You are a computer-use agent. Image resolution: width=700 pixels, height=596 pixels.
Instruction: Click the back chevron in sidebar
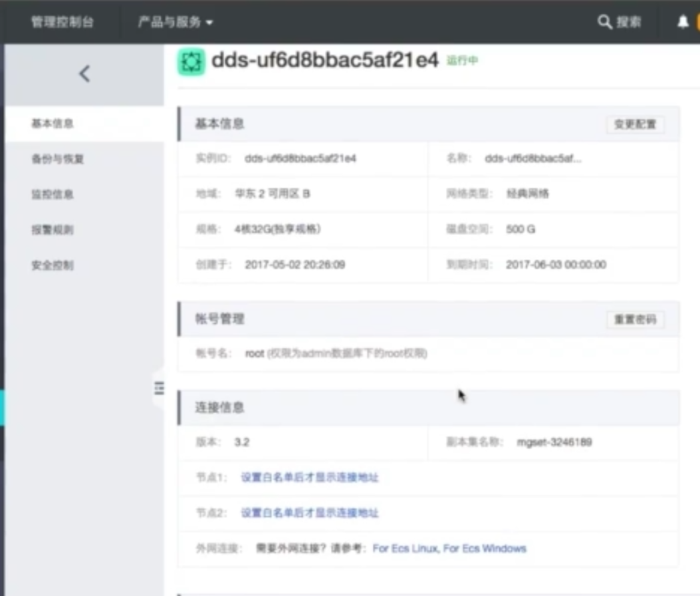coord(84,74)
